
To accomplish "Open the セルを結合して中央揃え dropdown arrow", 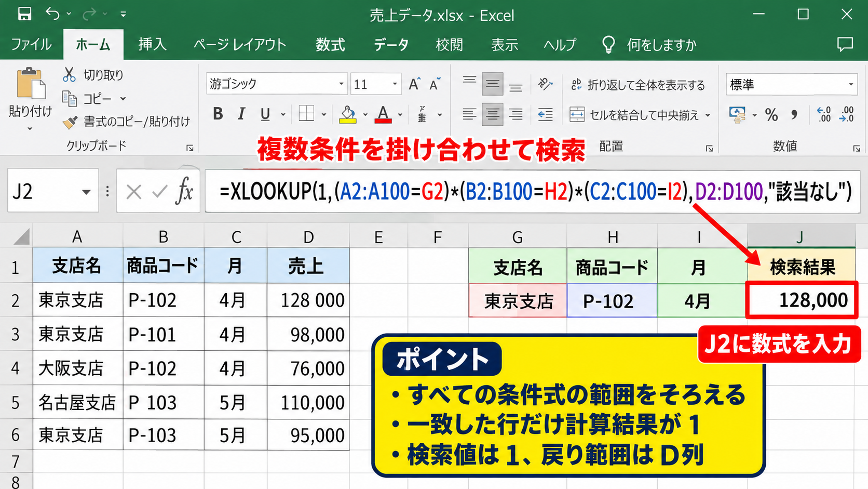I will click(708, 115).
